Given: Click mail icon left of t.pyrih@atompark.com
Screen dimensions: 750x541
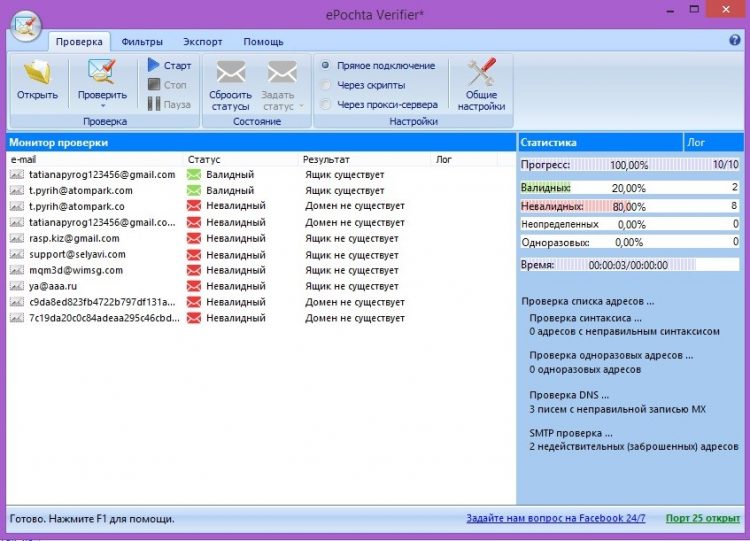Looking at the screenshot, I should tap(17, 190).
